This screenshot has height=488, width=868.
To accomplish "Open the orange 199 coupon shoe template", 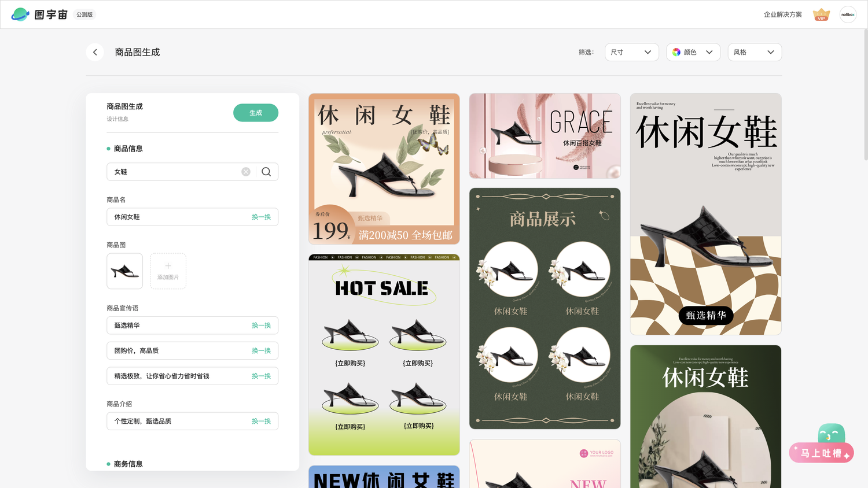I will coord(384,169).
